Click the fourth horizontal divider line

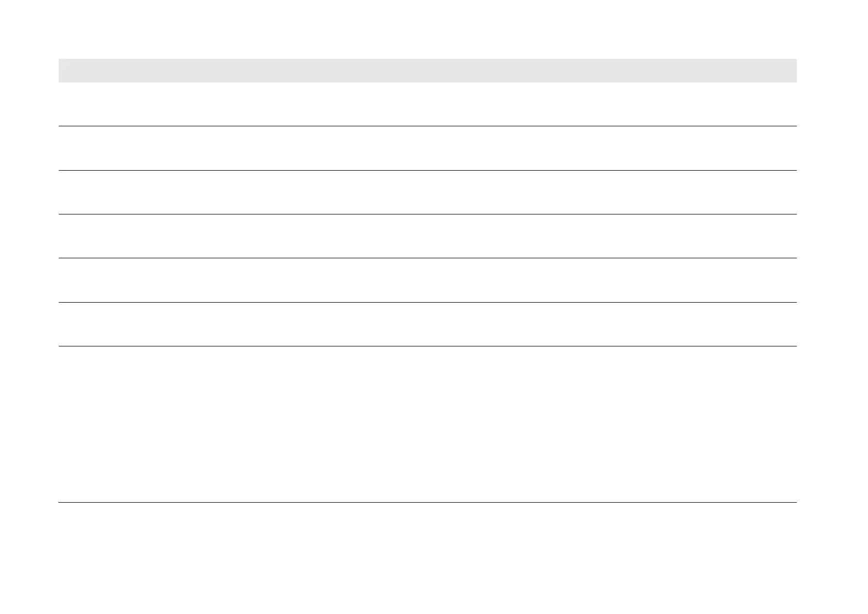[427, 258]
